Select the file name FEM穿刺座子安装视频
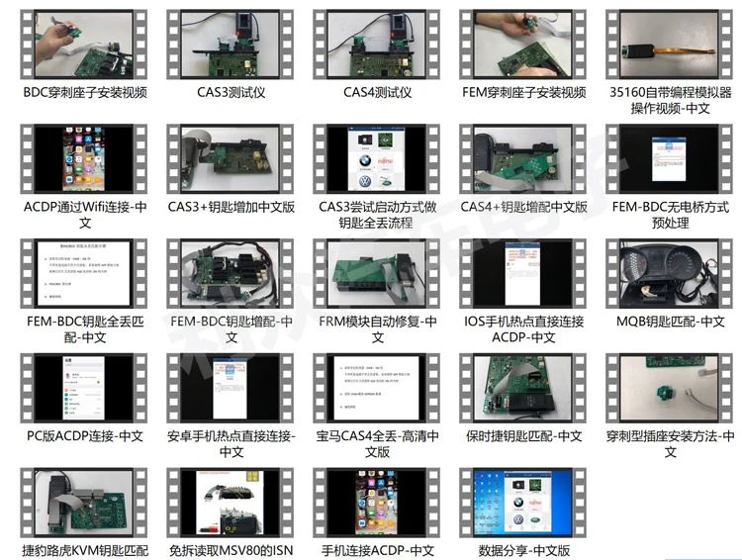This screenshot has height=560, width=742. click(523, 92)
